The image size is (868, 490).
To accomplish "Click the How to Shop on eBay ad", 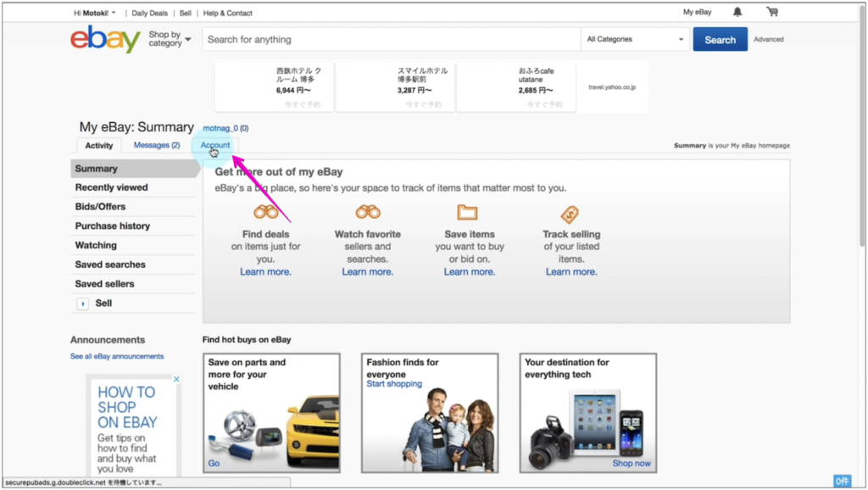I will tap(131, 426).
